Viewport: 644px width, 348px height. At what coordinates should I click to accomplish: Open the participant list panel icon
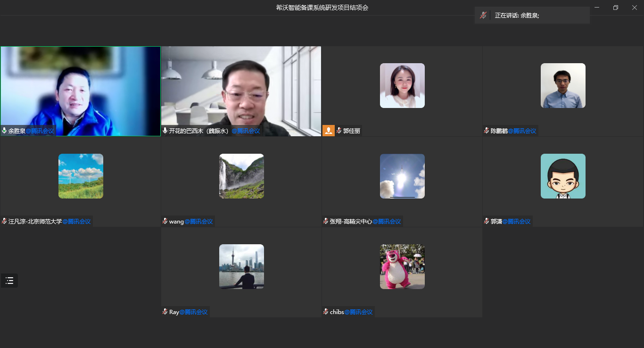(x=9, y=281)
